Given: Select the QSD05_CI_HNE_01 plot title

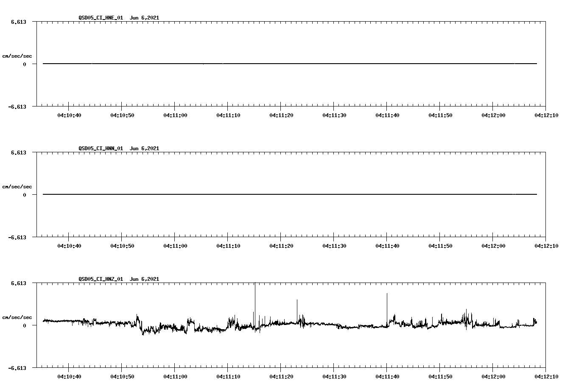Looking at the screenshot, I should pos(119,18).
